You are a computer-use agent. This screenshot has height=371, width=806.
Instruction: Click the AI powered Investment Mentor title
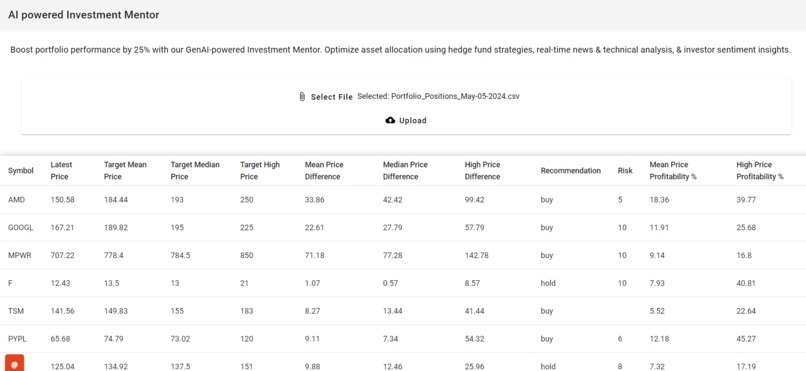(x=84, y=15)
